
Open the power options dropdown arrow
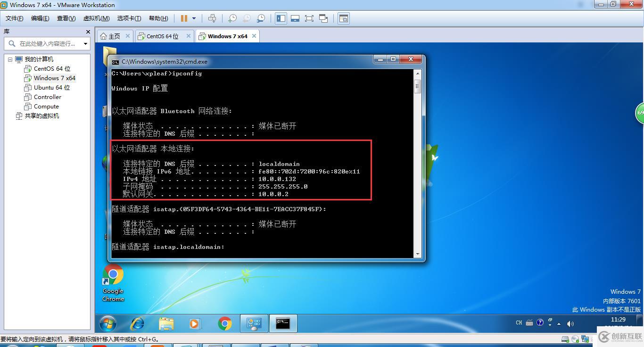194,18
